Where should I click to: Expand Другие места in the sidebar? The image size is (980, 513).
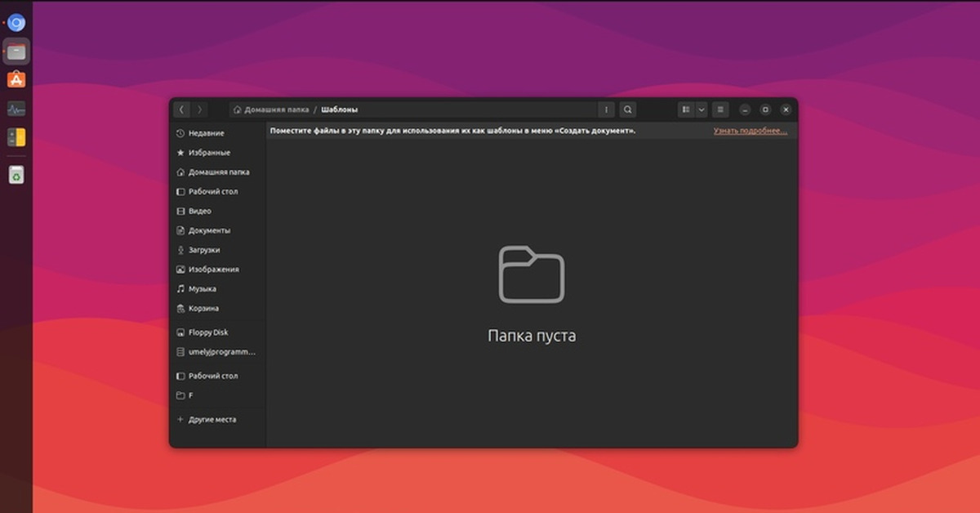click(212, 420)
